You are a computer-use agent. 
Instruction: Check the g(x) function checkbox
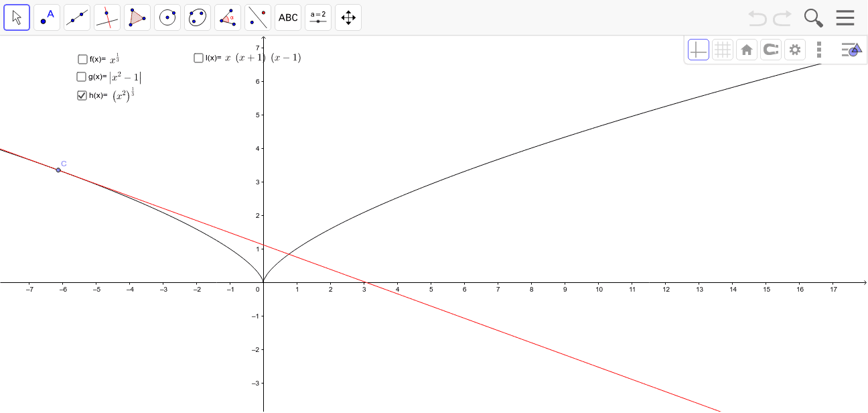(82, 76)
